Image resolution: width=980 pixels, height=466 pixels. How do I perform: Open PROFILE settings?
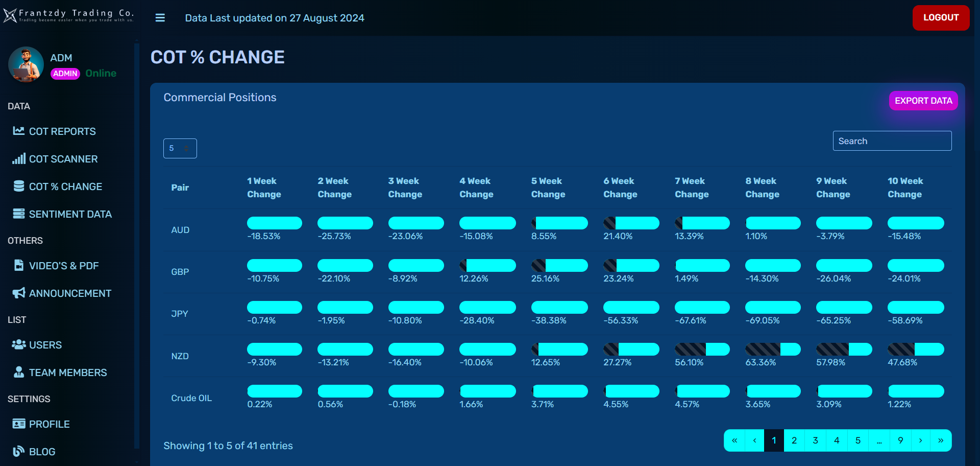(50, 424)
